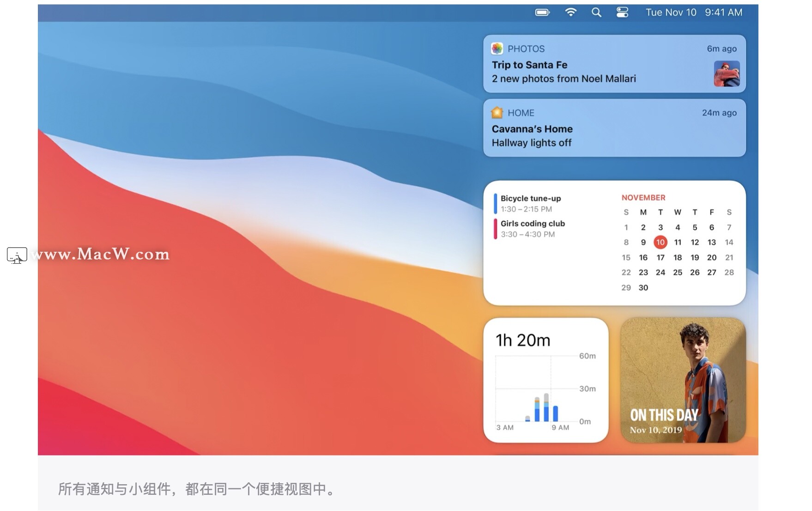Image resolution: width=812 pixels, height=511 pixels.
Task: Select day 25 in calendar widget
Action: tap(678, 272)
